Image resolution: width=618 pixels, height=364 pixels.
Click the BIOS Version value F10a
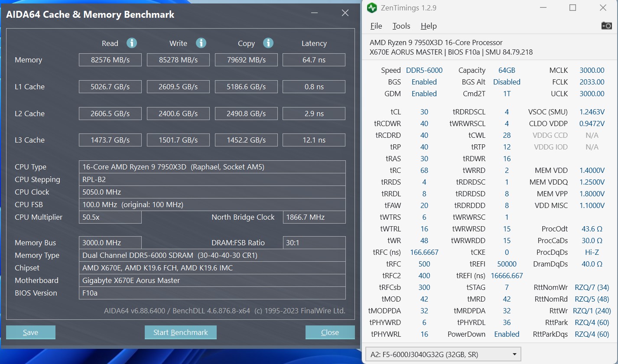point(212,293)
